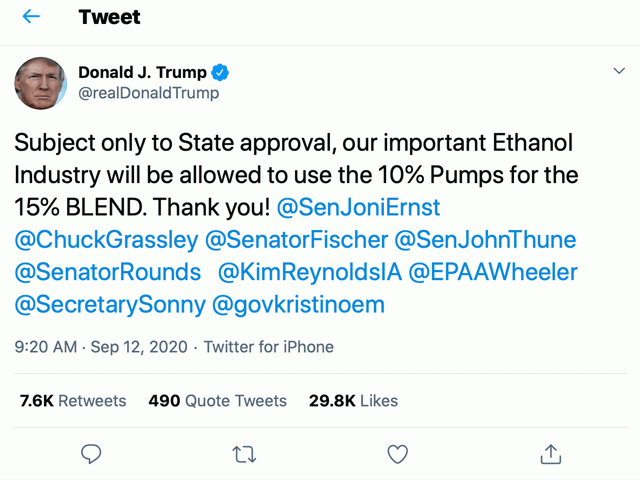Image resolution: width=640 pixels, height=480 pixels.
Task: Expand the tweet options chevron
Action: point(618,72)
